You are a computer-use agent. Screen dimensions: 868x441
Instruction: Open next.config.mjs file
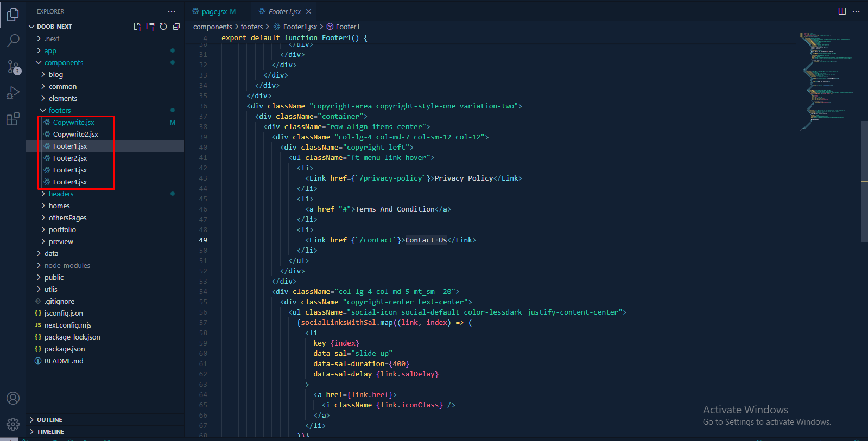pyautogui.click(x=105, y=325)
